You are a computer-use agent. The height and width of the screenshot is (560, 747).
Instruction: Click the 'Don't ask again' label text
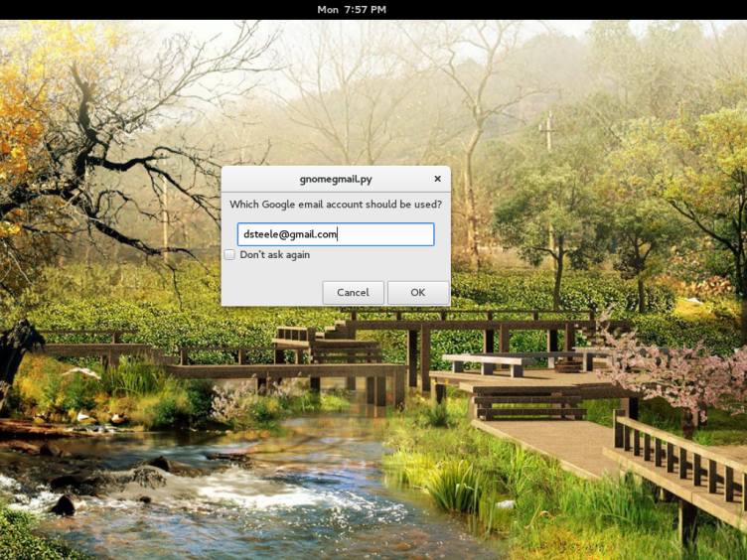pyautogui.click(x=275, y=255)
